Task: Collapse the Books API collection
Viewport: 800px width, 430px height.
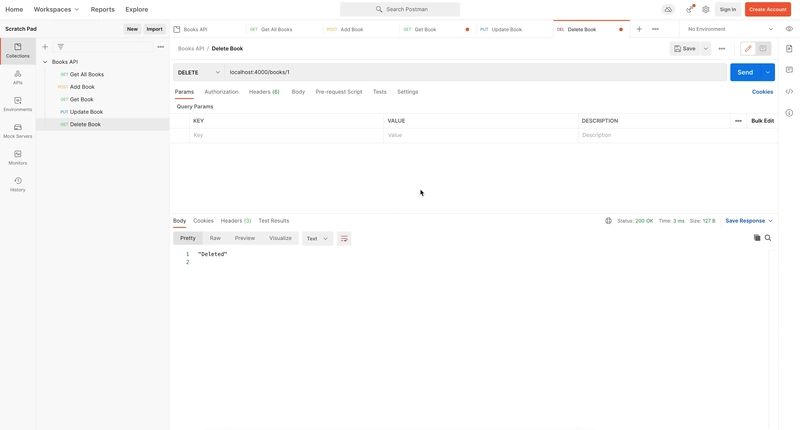Action: click(x=45, y=62)
